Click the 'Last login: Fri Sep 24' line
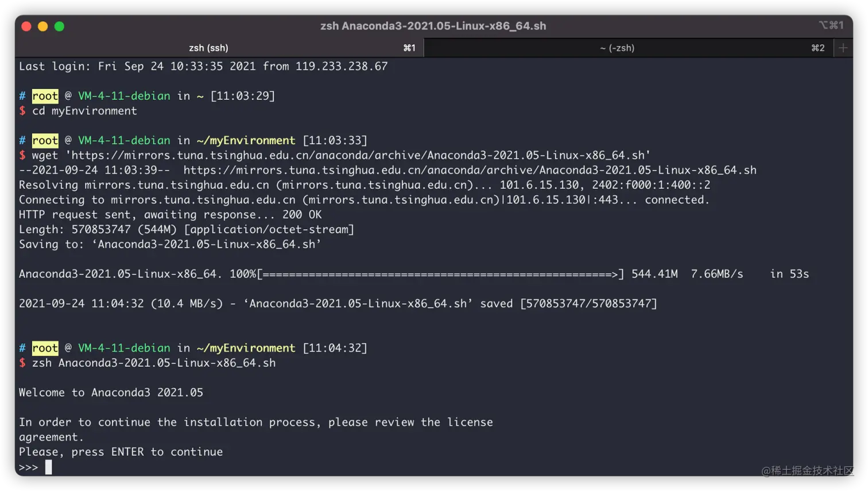The image size is (868, 491). pos(203,66)
